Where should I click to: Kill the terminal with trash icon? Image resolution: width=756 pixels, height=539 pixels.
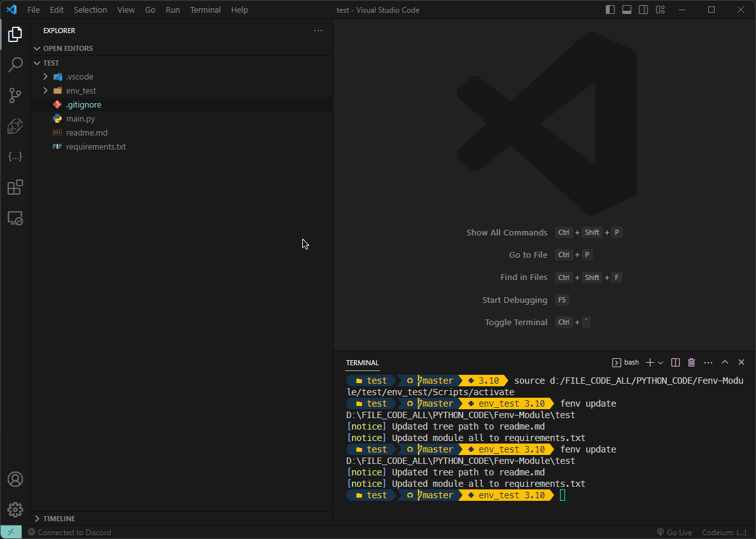[x=691, y=363]
